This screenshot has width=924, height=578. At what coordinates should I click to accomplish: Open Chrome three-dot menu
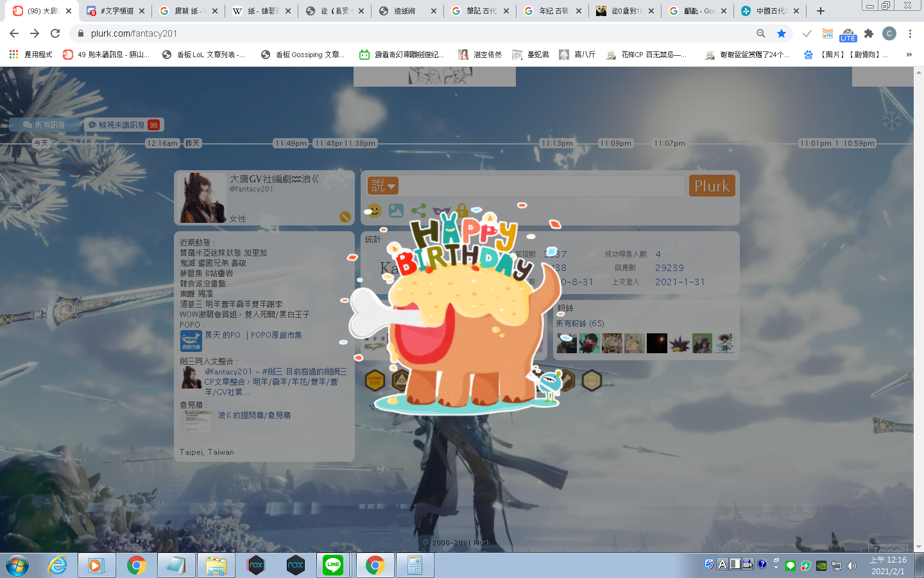(x=910, y=33)
